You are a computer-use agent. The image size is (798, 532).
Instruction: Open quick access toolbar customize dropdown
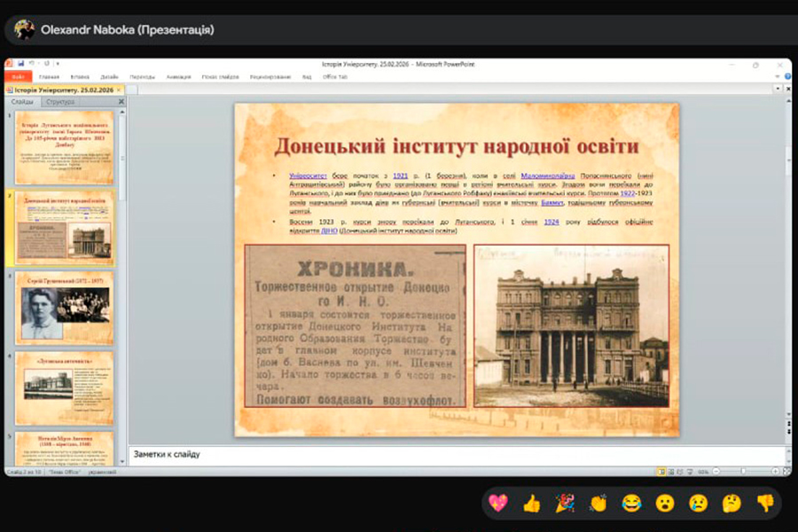click(x=58, y=64)
